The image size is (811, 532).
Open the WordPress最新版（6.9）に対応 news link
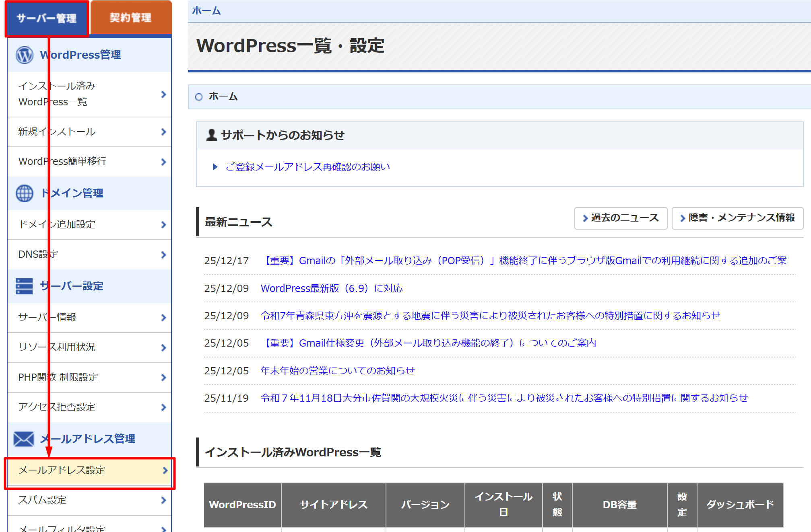point(332,288)
